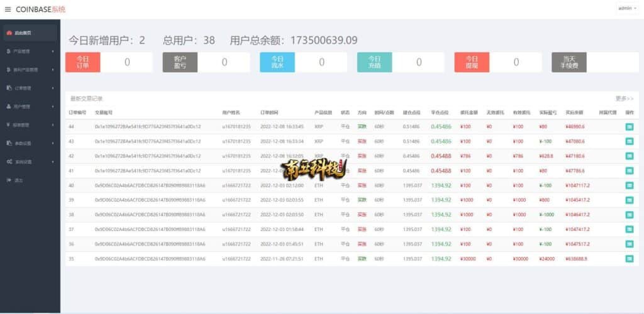Click the action icon for order 35
Screen dimensions: 644x314
630,259
